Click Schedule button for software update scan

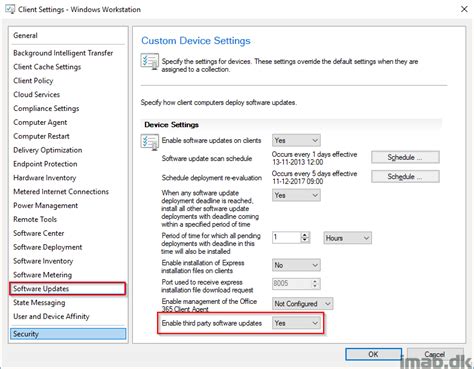[x=405, y=157]
